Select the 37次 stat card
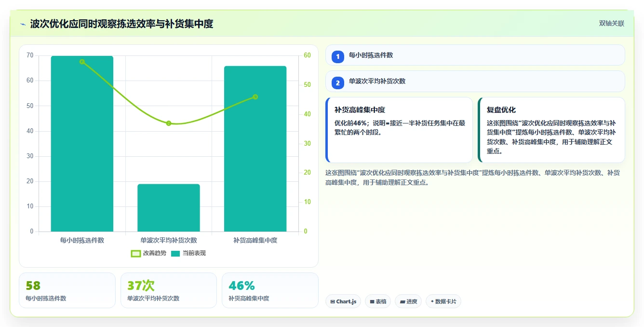Image resolution: width=644 pixels, height=327 pixels. pyautogui.click(x=169, y=290)
